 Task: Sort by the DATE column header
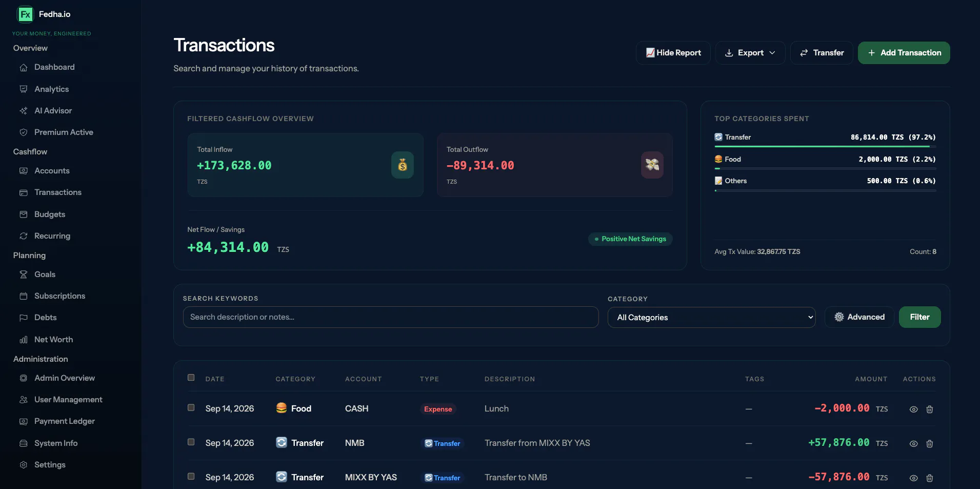pos(215,379)
